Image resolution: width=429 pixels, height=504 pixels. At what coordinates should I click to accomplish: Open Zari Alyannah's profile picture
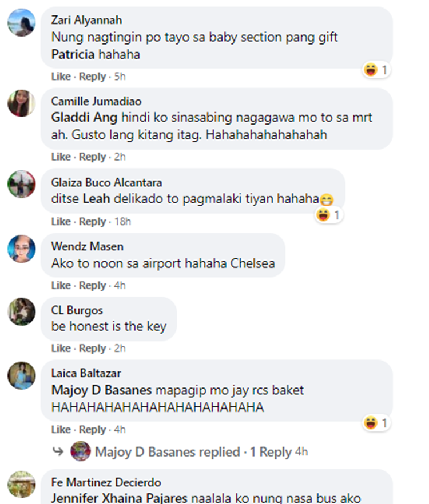22,22
